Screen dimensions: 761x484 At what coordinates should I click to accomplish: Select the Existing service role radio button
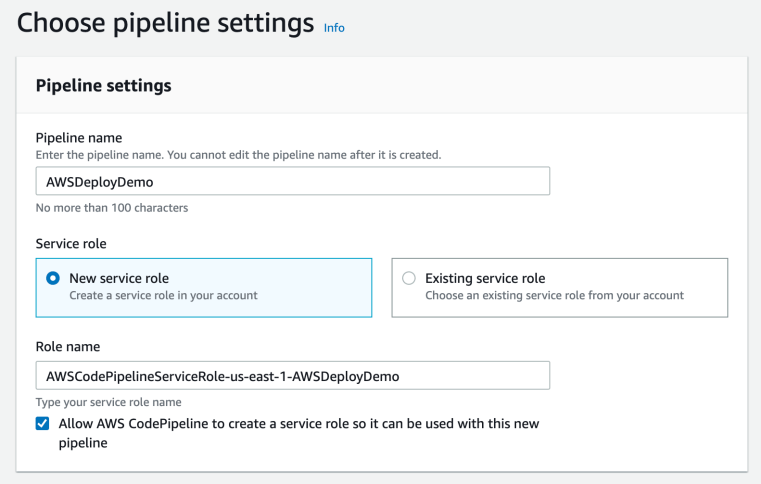(409, 278)
